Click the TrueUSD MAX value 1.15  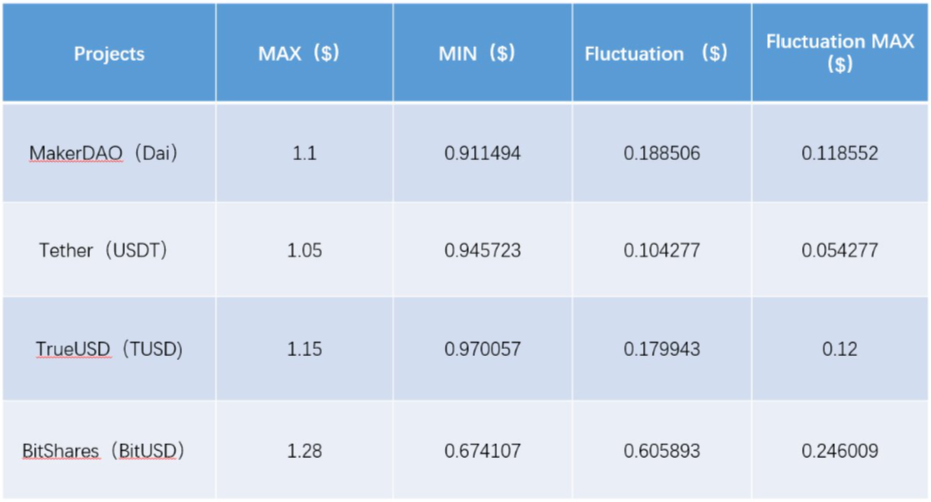coord(305,349)
